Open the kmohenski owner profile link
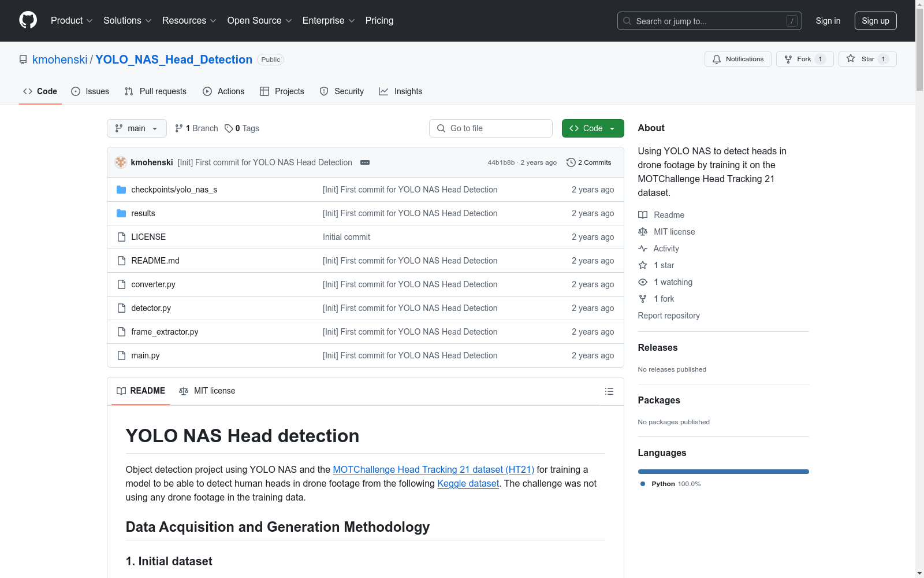Image resolution: width=924 pixels, height=578 pixels. pyautogui.click(x=60, y=60)
